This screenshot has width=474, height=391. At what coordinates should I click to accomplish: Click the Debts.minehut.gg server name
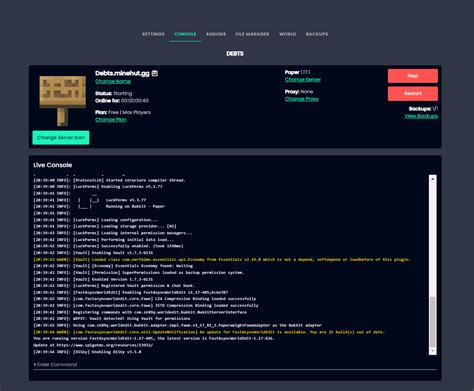coord(122,73)
